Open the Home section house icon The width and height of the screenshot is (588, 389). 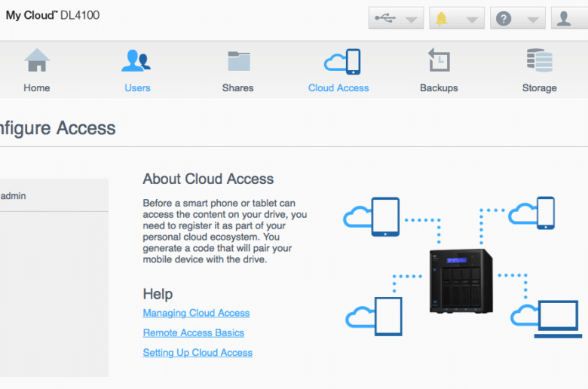[37, 60]
